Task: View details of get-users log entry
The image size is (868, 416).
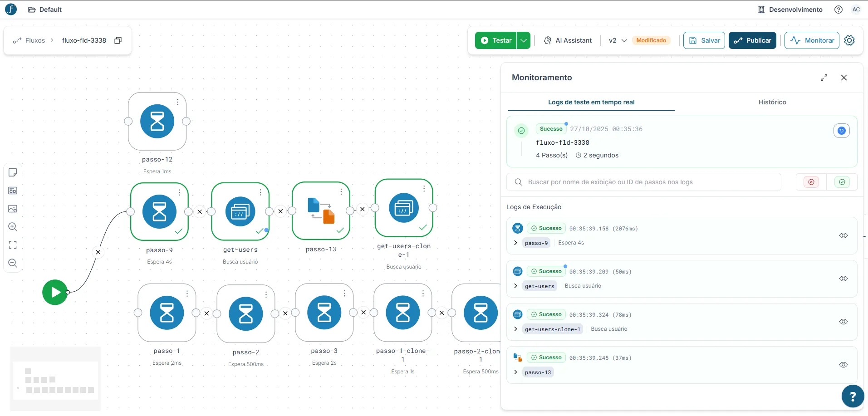Action: [843, 279]
